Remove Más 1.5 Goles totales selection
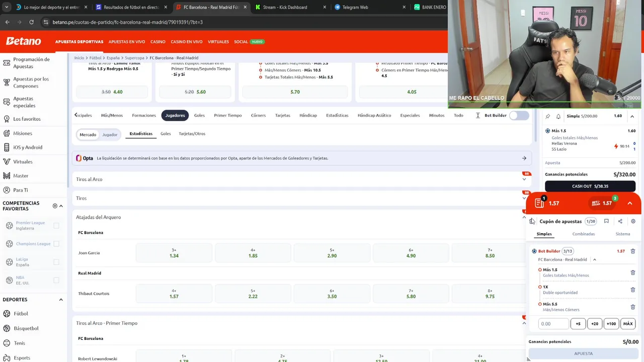 click(633, 273)
